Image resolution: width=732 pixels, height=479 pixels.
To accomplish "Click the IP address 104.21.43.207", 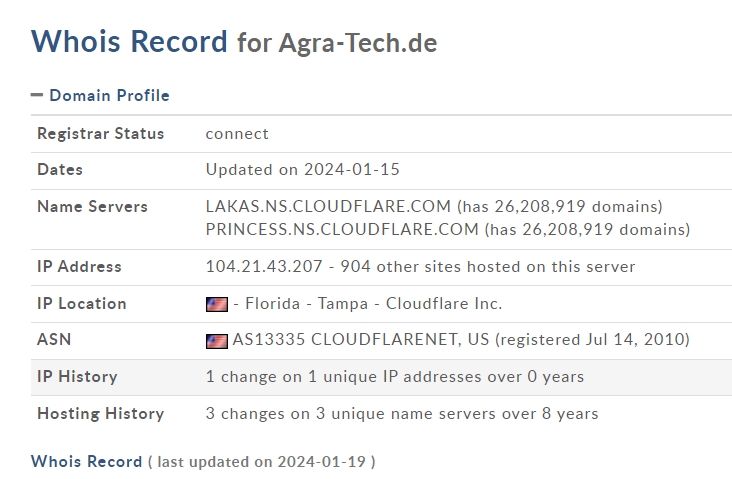I will (x=264, y=267).
